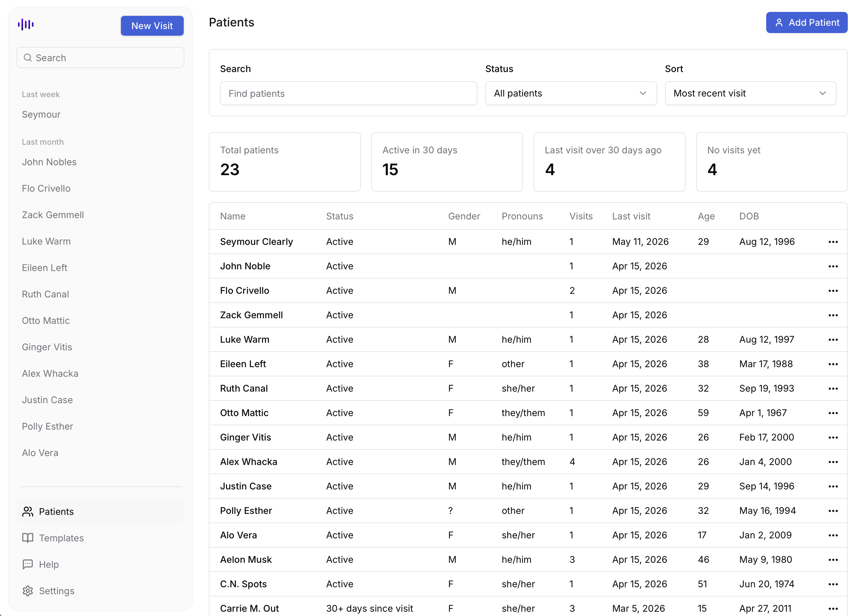863x616 pixels.
Task: Go to Patients in the sidebar
Action: coord(100,512)
